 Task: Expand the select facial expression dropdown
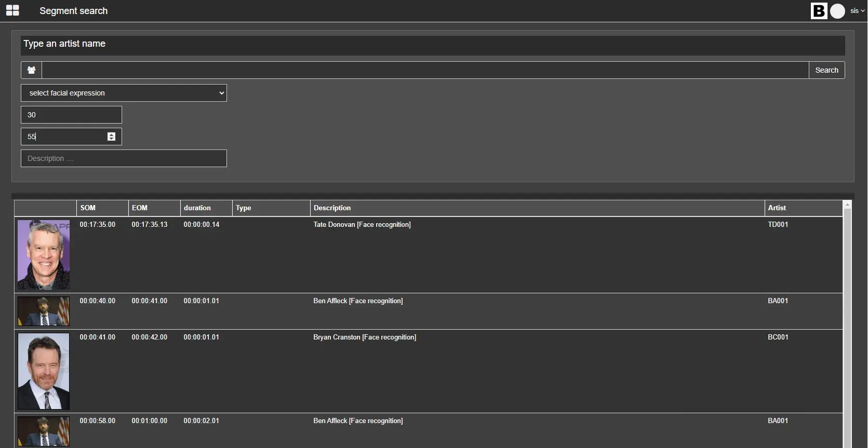tap(124, 93)
